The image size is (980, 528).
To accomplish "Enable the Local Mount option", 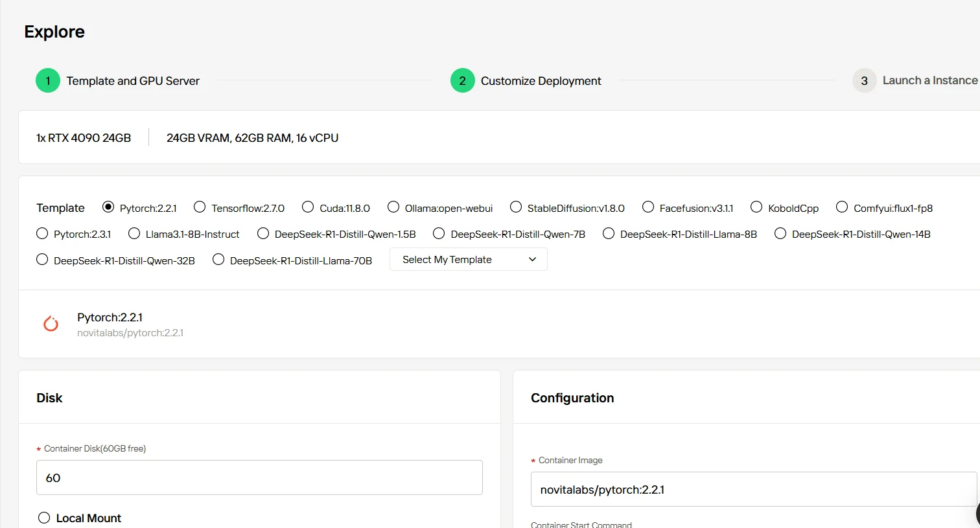I will [x=44, y=518].
